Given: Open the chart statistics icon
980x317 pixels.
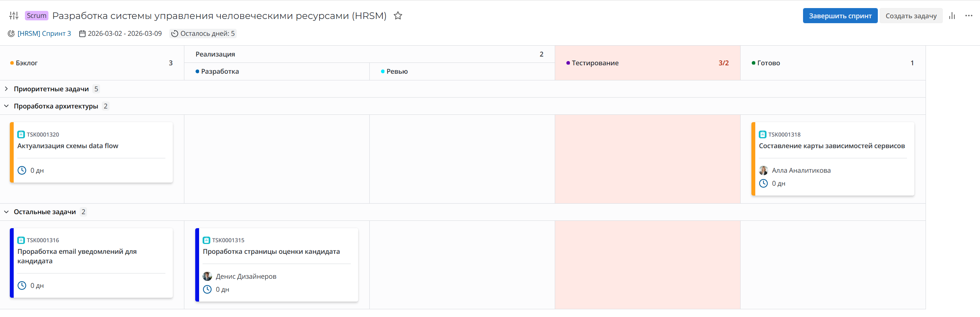Looking at the screenshot, I should coord(952,15).
